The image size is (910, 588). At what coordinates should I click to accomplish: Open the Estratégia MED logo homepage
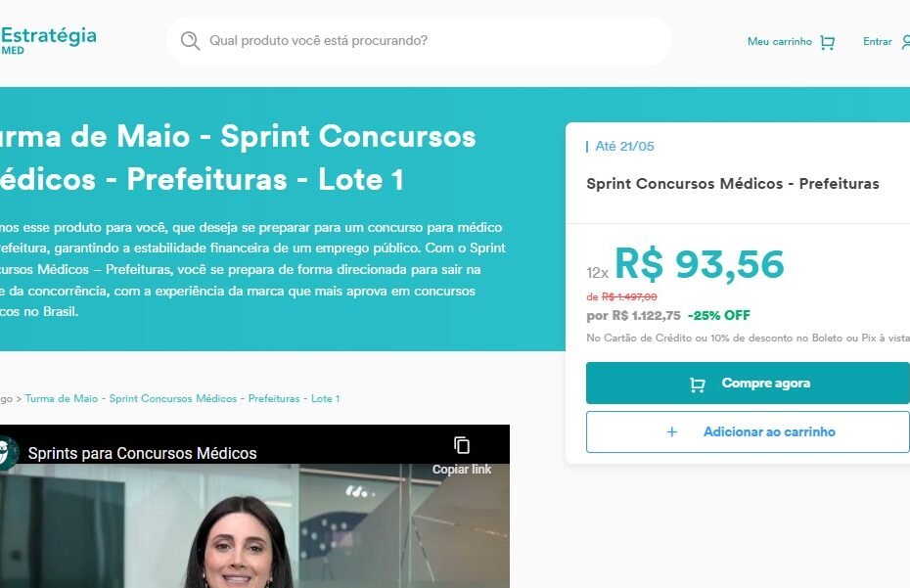point(48,40)
